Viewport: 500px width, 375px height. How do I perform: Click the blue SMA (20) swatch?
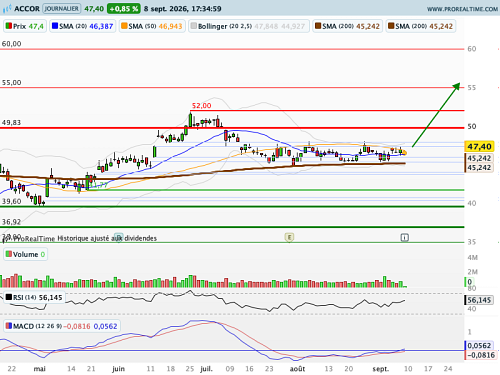[55, 26]
